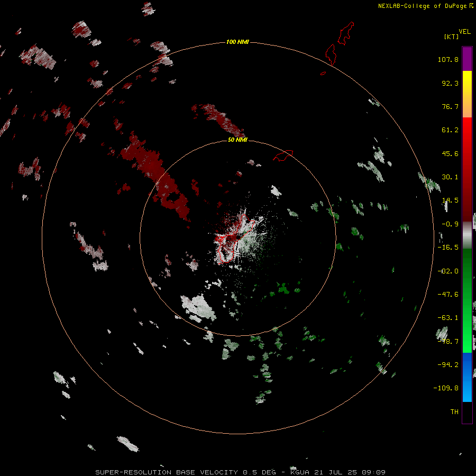Select the -16.5 legend value

[448, 248]
